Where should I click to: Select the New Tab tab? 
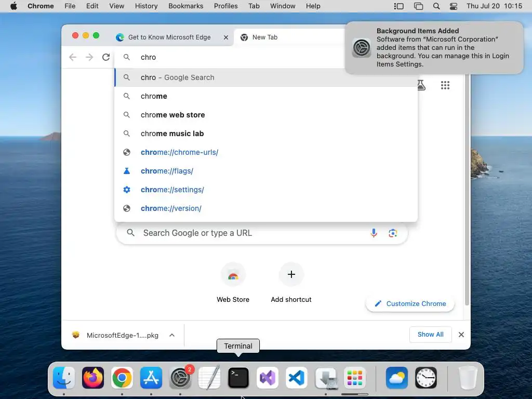(288, 37)
